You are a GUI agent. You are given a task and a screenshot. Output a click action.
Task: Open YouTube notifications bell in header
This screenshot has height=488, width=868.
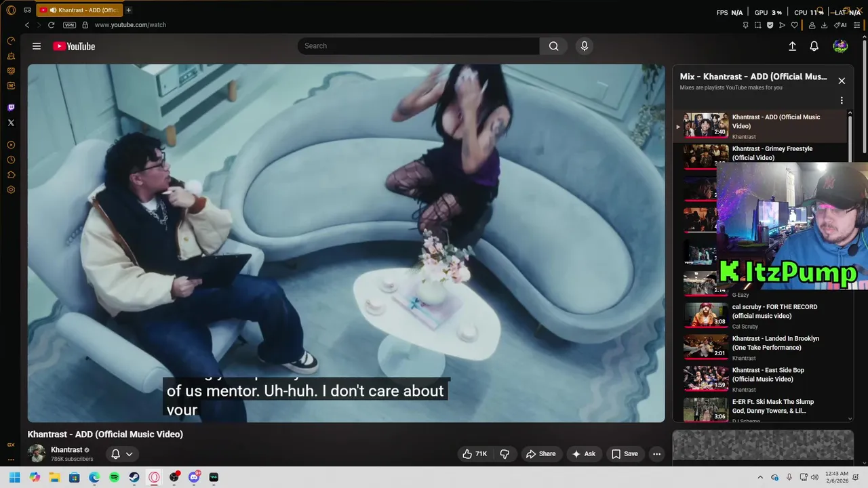(814, 46)
